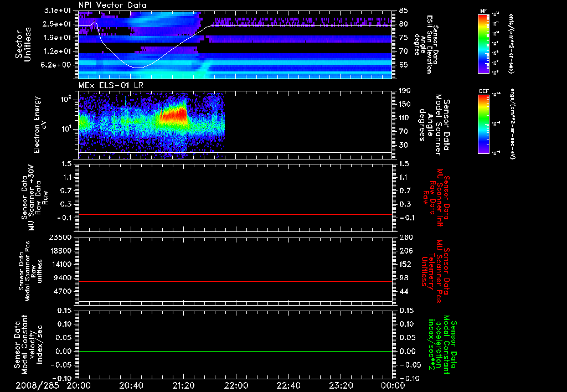Click the 00:00 time axis label
This screenshot has height=392, width=567.
(393, 385)
